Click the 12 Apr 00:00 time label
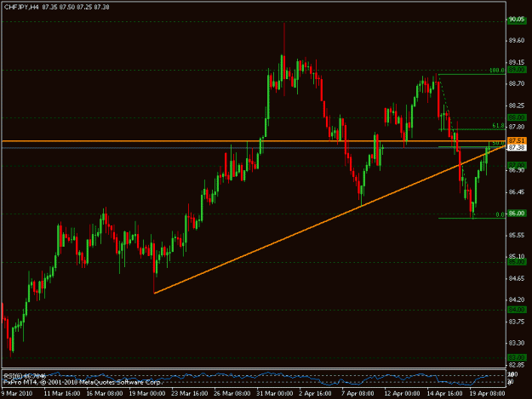532x399 pixels. [402, 393]
